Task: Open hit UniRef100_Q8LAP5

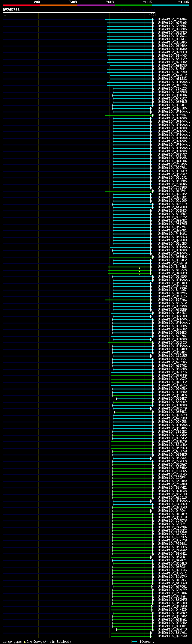Action: point(172,43)
